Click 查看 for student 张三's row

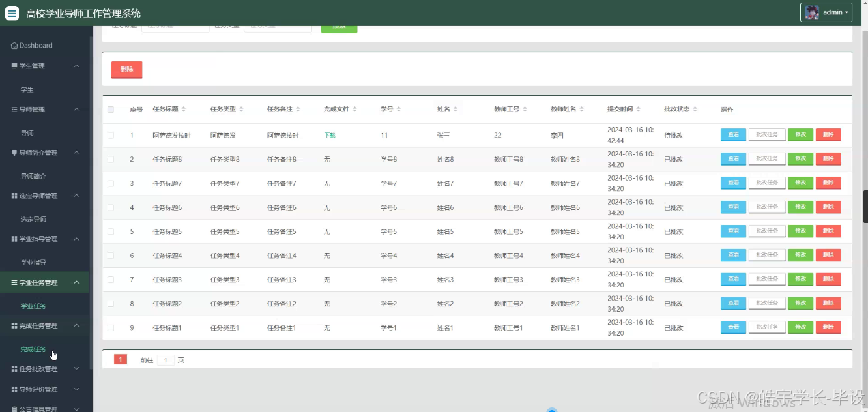pos(733,134)
